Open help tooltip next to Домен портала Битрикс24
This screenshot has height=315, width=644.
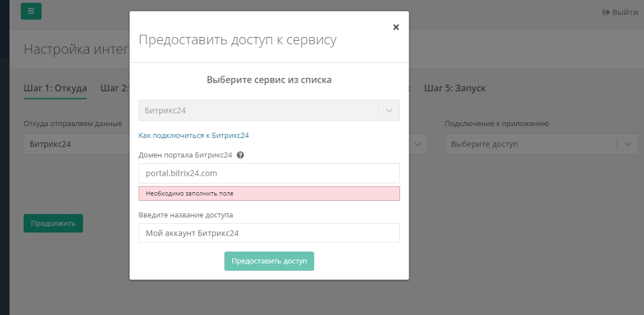[x=240, y=155]
